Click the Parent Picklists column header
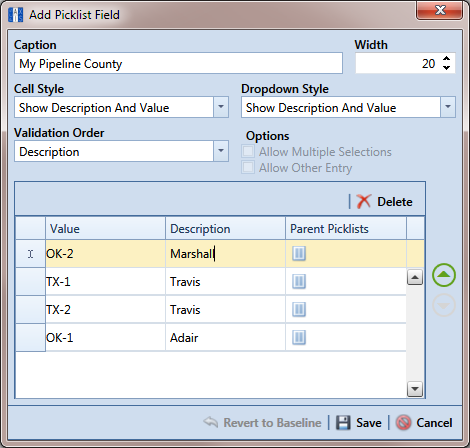470x448 pixels. [x=346, y=229]
